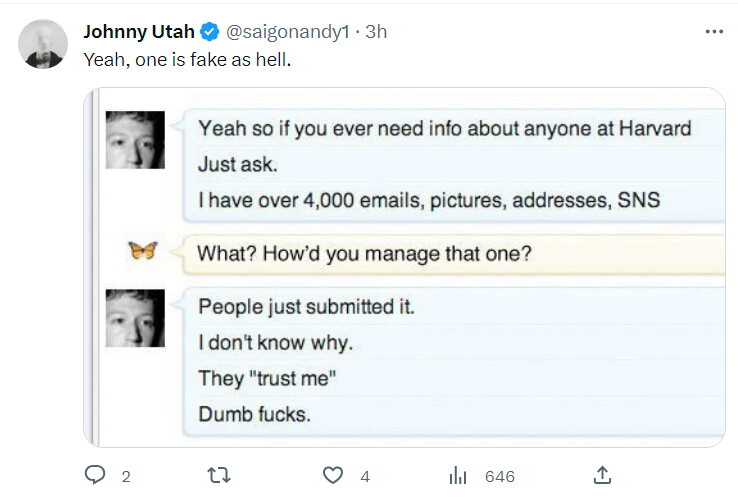This screenshot has width=738, height=501.
Task: Like the tweet with heart icon
Action: [x=334, y=476]
